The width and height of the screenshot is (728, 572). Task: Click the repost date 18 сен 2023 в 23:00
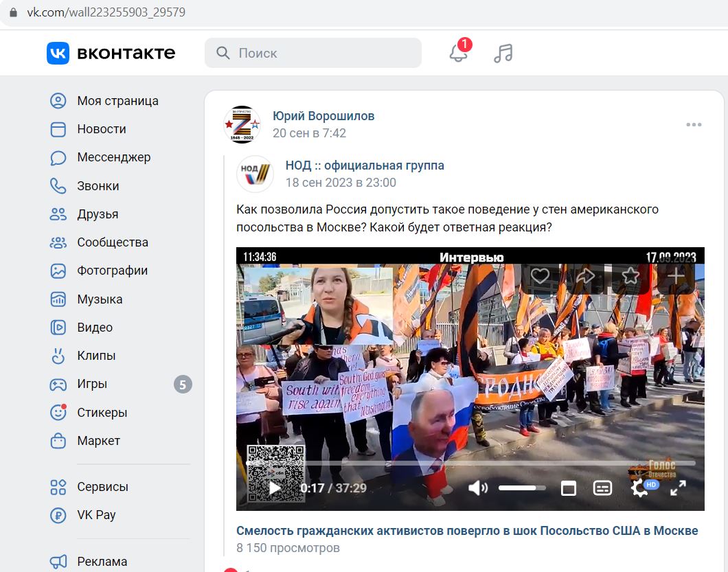[341, 183]
